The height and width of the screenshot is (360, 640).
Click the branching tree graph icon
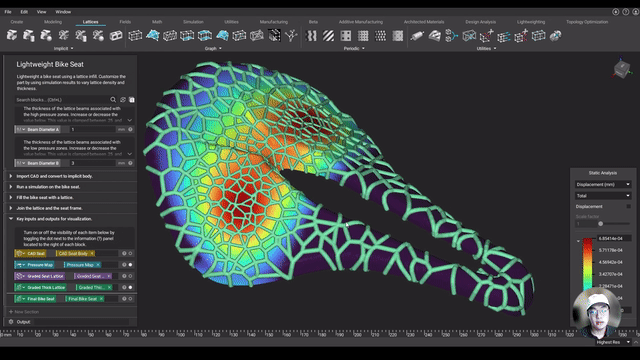coord(291,36)
